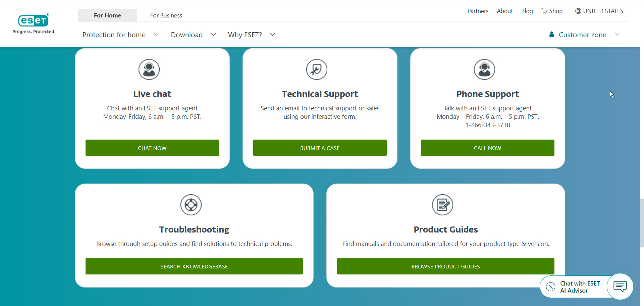Click the Troubleshooting lifebuoy icon
The height and width of the screenshot is (306, 644).
(191, 205)
